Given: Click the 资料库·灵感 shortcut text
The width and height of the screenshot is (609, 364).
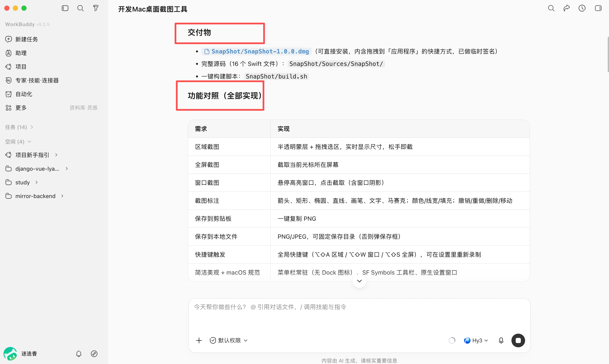Looking at the screenshot, I should click(83, 108).
